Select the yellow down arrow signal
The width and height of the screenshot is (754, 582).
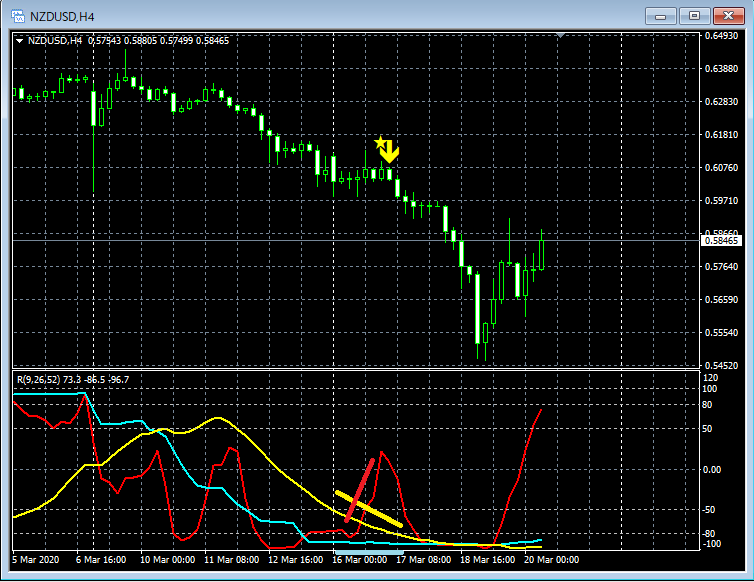point(390,152)
